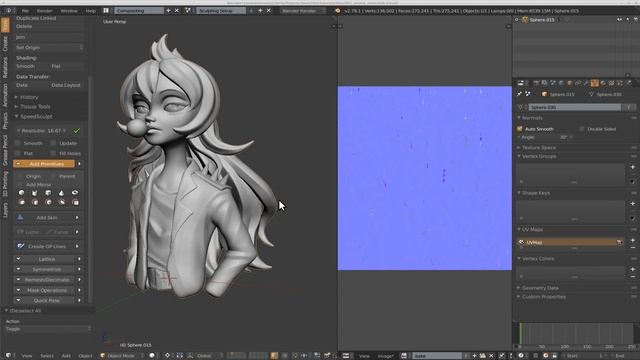The height and width of the screenshot is (360, 640).
Task: Expand the Geometry Data panel
Action: [x=539, y=288]
